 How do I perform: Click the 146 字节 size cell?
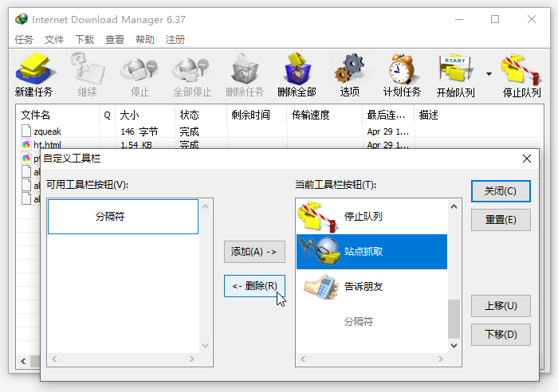pyautogui.click(x=139, y=131)
